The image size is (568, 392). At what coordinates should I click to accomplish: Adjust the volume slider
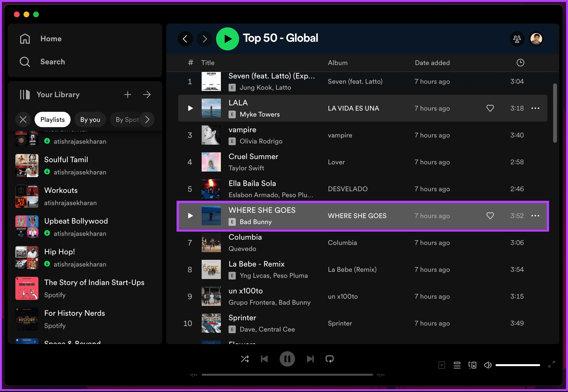point(518,365)
